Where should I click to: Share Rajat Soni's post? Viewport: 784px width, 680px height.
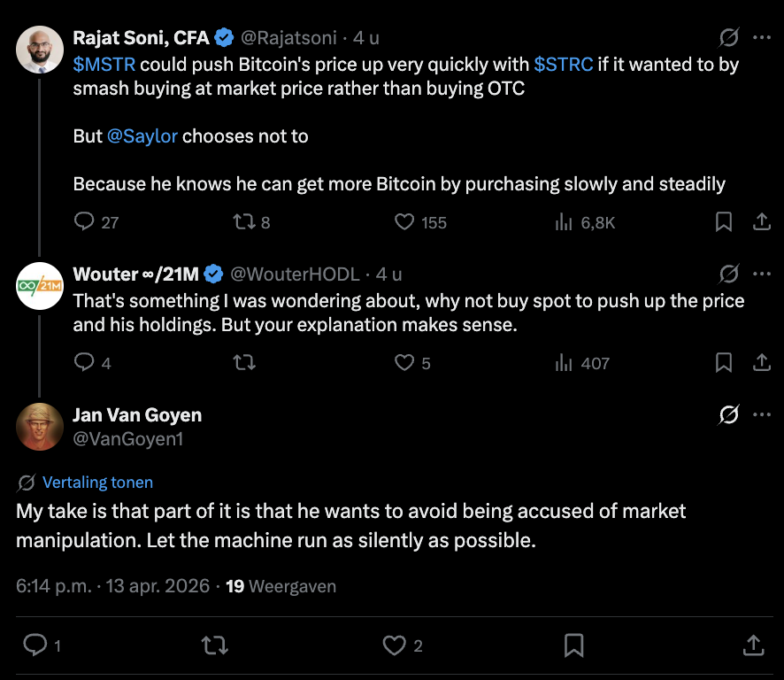click(761, 222)
